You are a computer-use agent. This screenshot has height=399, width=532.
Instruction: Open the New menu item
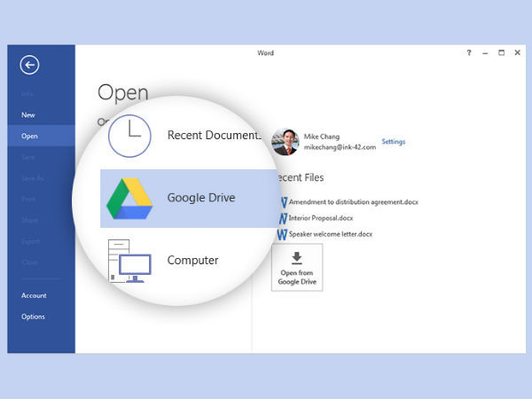28,115
